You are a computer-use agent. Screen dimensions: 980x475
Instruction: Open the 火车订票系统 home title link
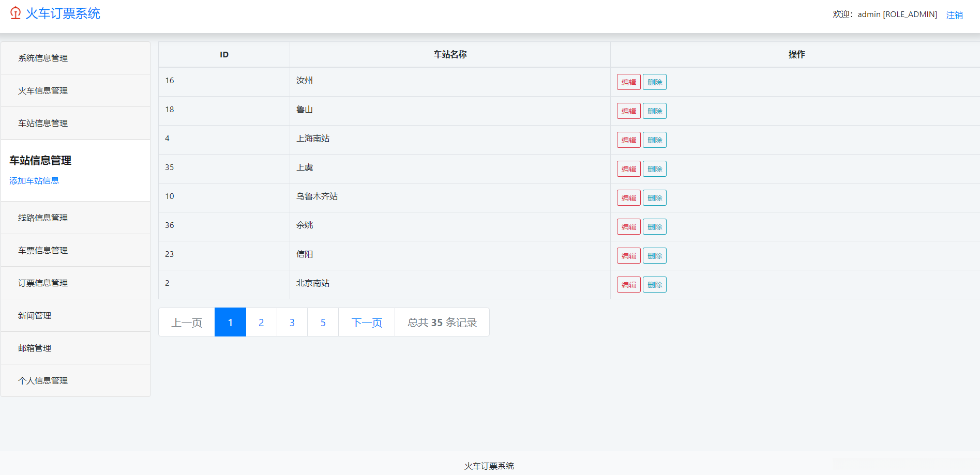[63, 13]
